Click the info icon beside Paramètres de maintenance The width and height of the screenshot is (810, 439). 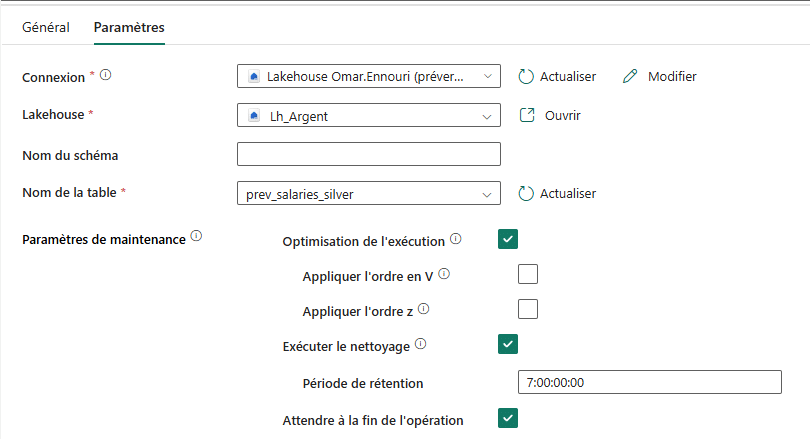(196, 237)
